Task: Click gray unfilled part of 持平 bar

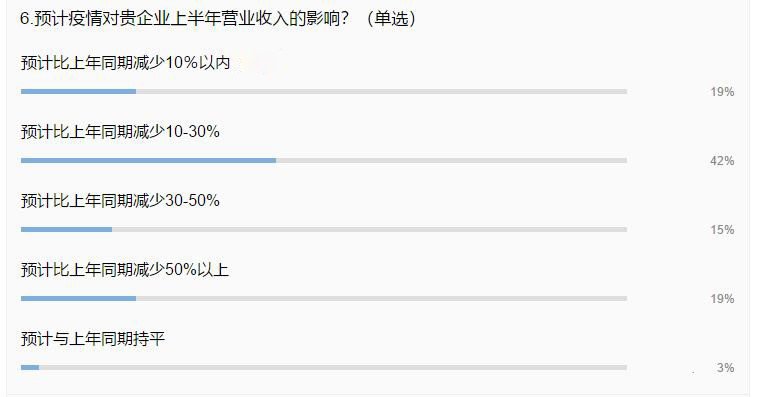Action: pyautogui.click(x=333, y=367)
